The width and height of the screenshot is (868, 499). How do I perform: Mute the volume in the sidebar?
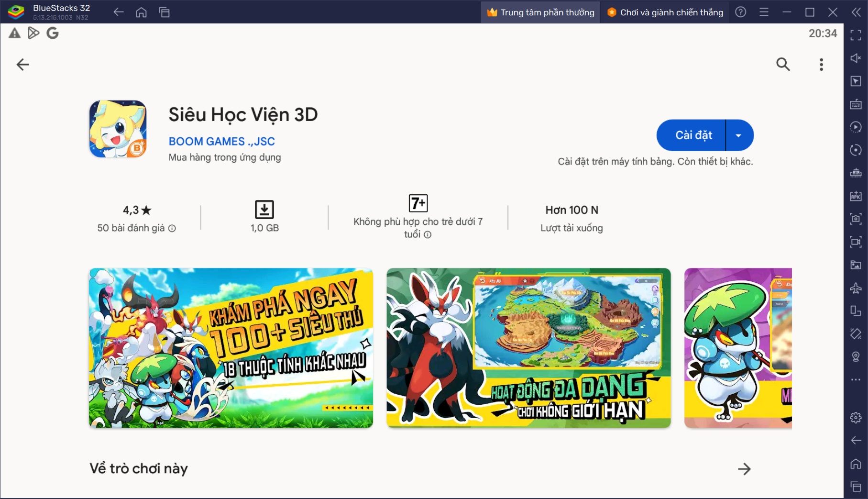tap(856, 58)
